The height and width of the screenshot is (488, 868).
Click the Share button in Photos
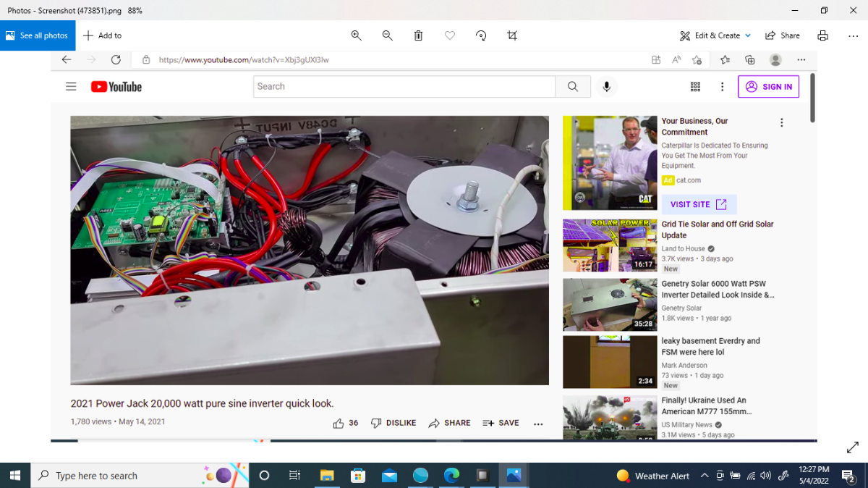coord(783,35)
